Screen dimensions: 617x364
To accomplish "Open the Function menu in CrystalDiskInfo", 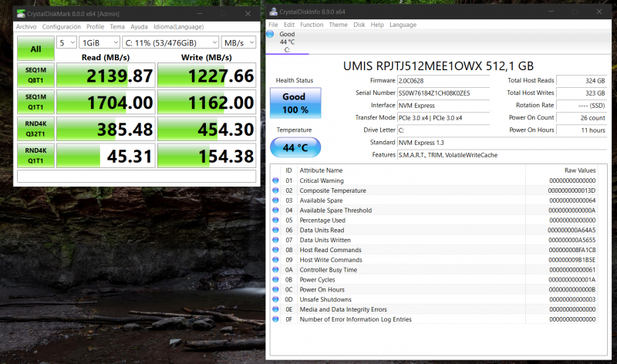I will (x=312, y=25).
